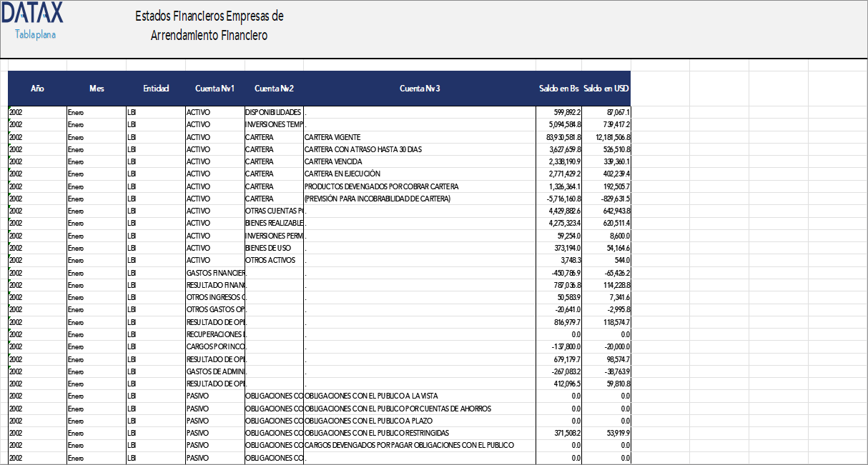Image resolution: width=868 pixels, height=465 pixels.
Task: Select the Cuenta Nv 3 header
Action: 418,89
